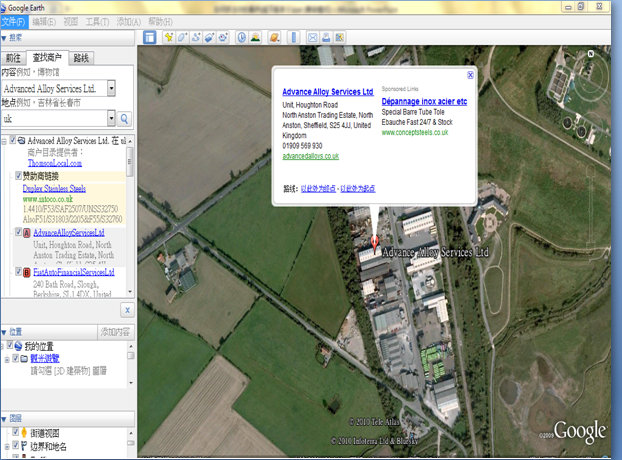Click the north compass indicator on the map

pos(591,54)
